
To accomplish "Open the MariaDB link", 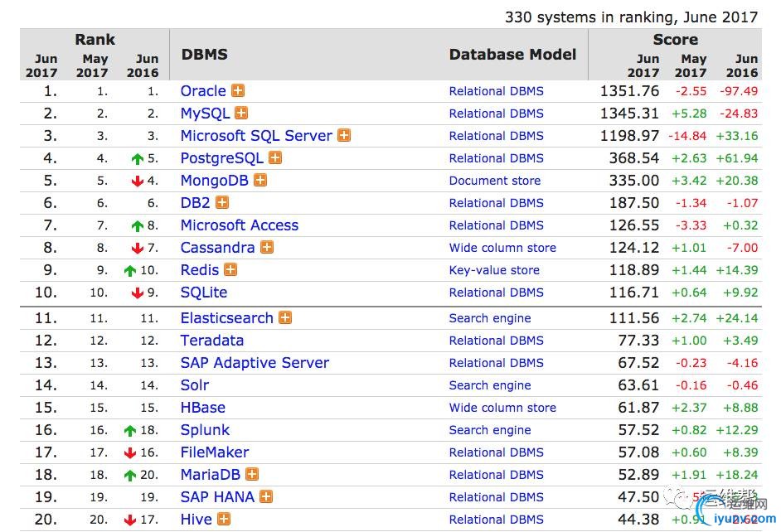I will coord(211,475).
